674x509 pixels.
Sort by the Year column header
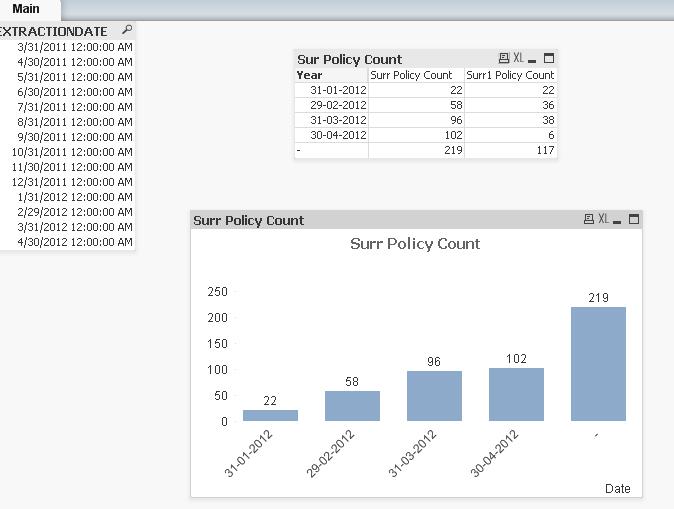coord(331,75)
